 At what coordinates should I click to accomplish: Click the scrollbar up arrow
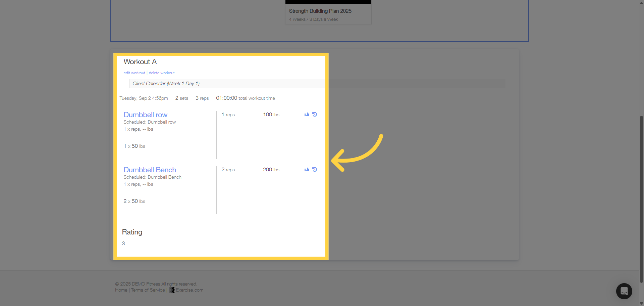point(641,3)
